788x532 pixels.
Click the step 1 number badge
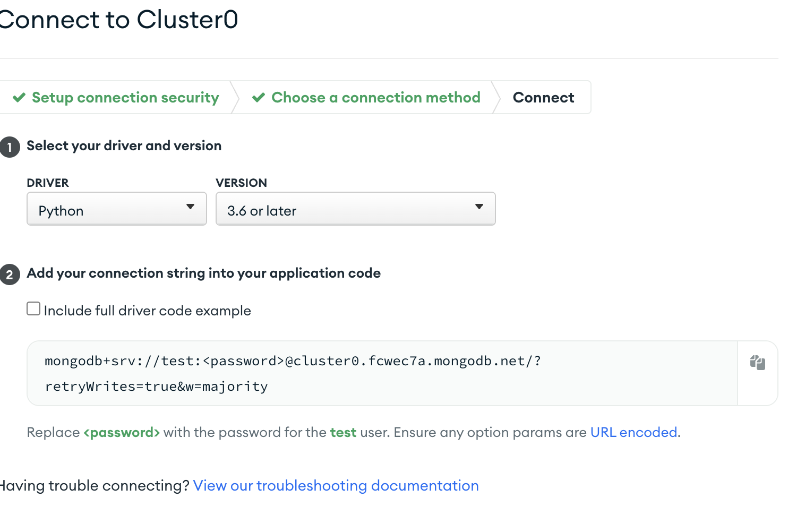pos(10,147)
